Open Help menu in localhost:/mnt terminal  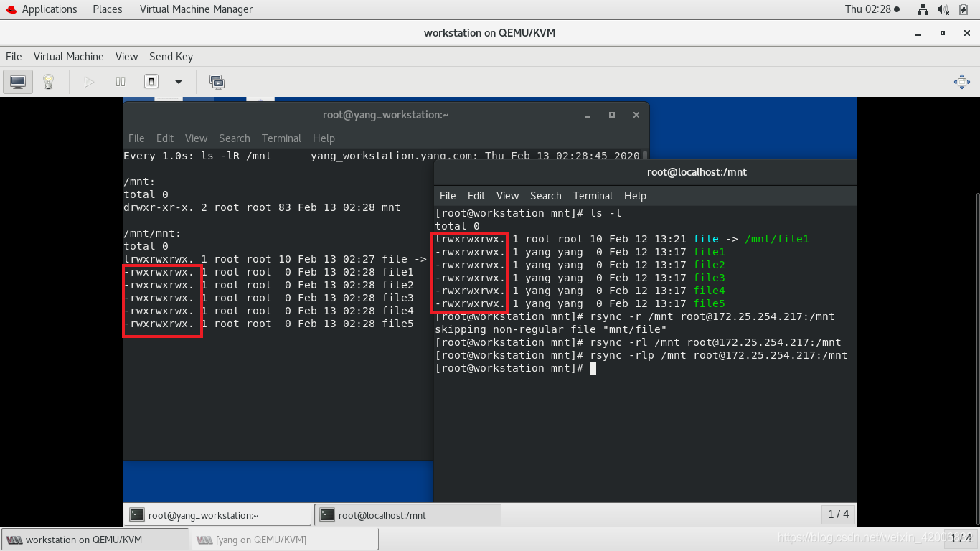tap(635, 196)
